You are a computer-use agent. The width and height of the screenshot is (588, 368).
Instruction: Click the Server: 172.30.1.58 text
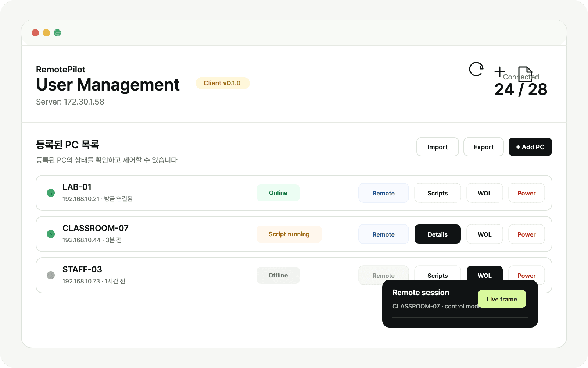70,102
